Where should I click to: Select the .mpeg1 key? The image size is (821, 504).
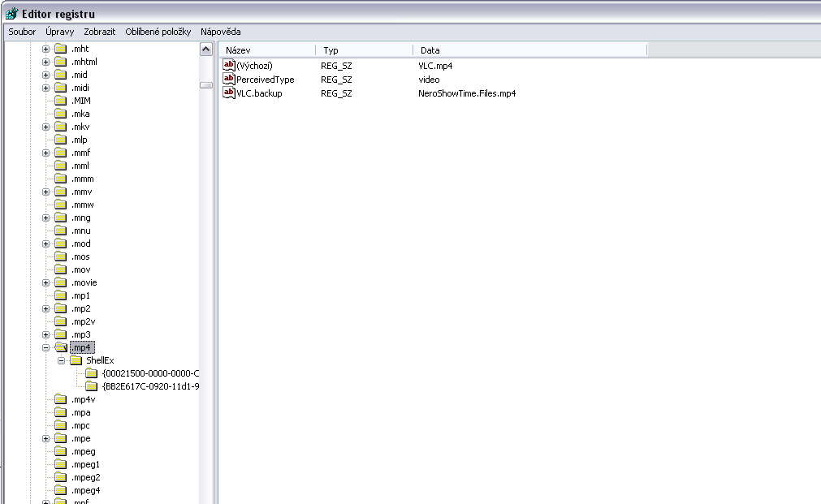pyautogui.click(x=85, y=465)
